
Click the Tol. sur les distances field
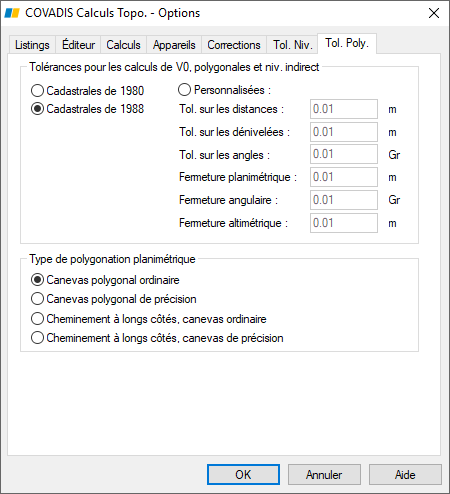coord(344,109)
